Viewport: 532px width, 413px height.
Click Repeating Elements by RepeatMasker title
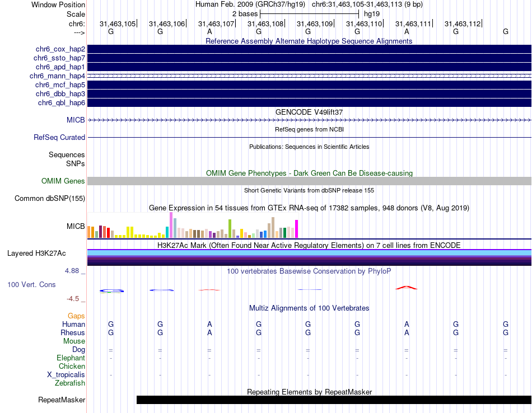309,392
